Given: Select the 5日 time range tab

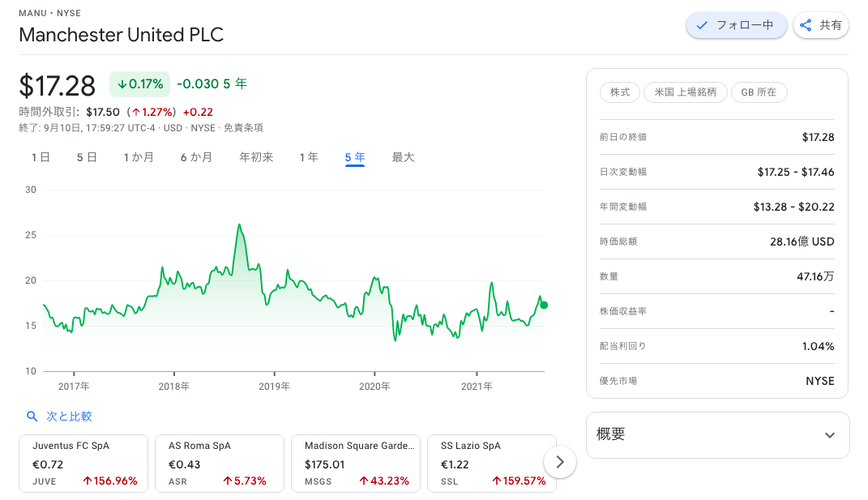Looking at the screenshot, I should [x=87, y=158].
